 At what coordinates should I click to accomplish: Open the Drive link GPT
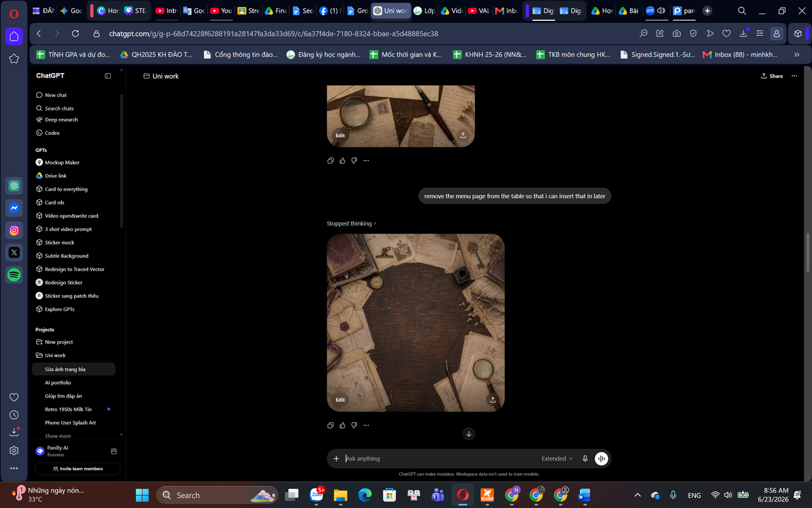(75, 176)
